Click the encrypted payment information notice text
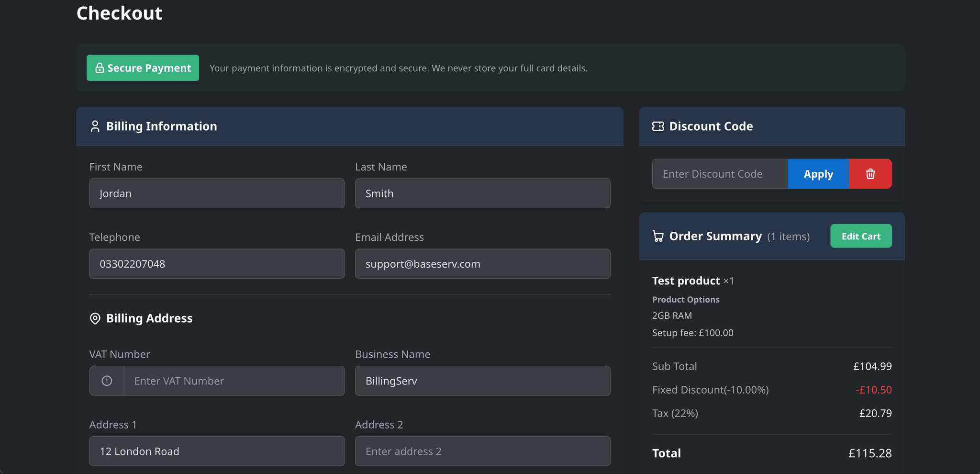This screenshot has height=474, width=980. (x=399, y=68)
